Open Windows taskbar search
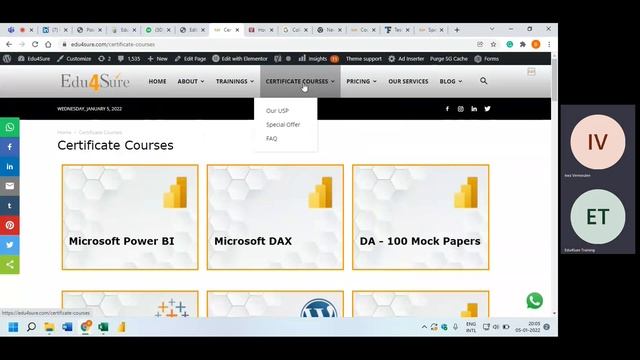Viewport: 640px width, 360px height. point(31,327)
